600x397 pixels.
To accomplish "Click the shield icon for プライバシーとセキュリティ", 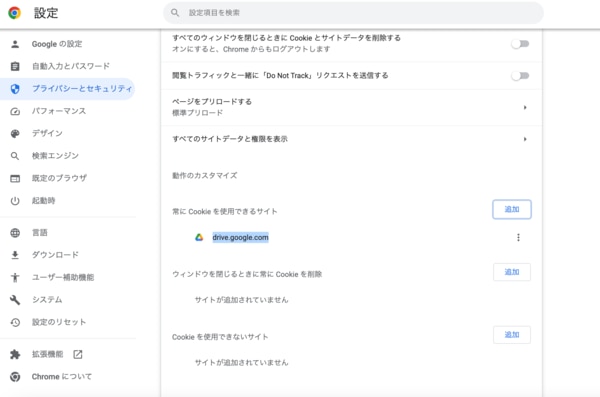I will (15, 89).
